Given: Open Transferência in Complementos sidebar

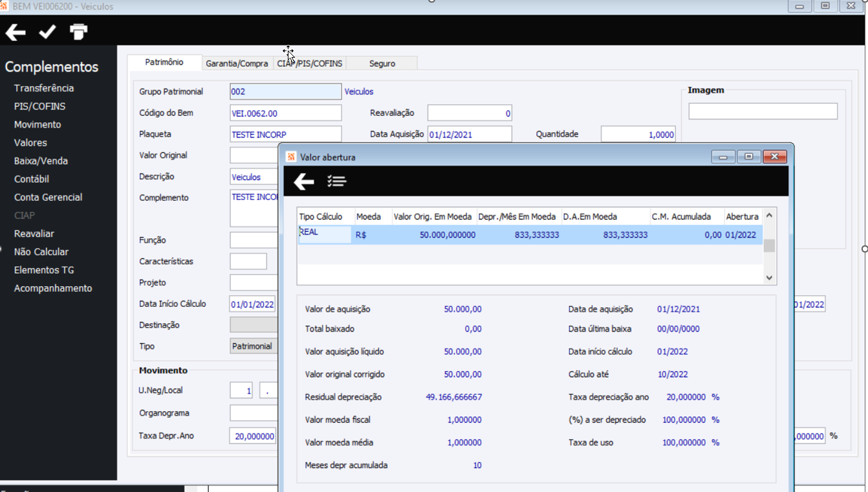Looking at the screenshot, I should (x=44, y=88).
